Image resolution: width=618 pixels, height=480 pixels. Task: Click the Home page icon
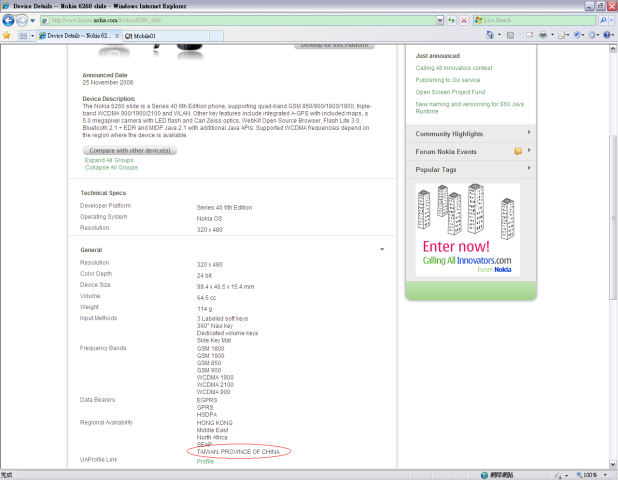(x=490, y=35)
